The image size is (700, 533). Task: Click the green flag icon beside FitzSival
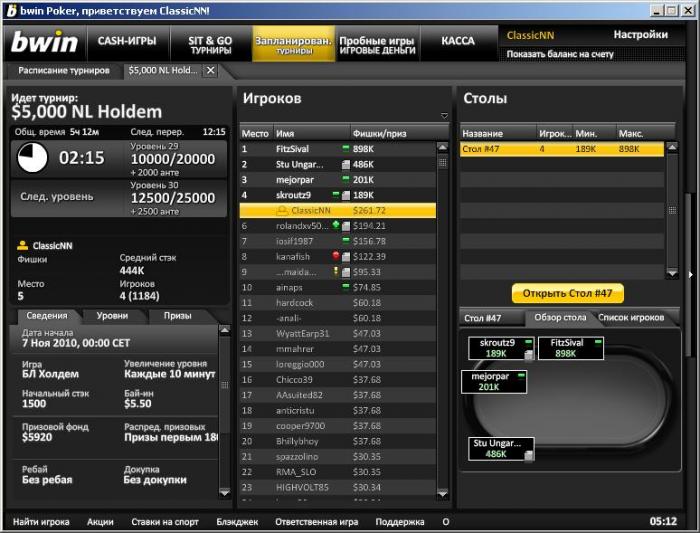[x=346, y=148]
